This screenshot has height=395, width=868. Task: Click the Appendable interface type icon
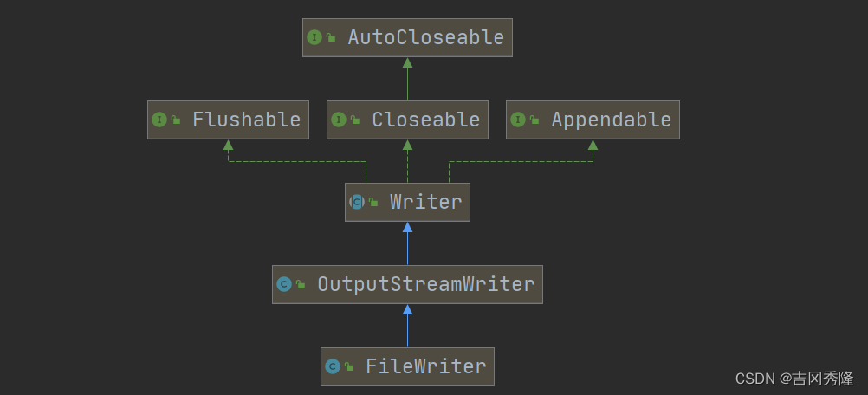click(x=518, y=120)
